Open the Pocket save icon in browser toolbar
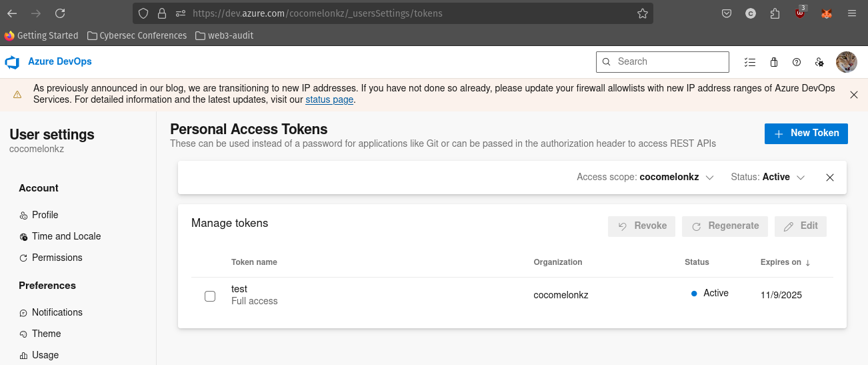Screen dimensions: 868x365 [x=727, y=13]
